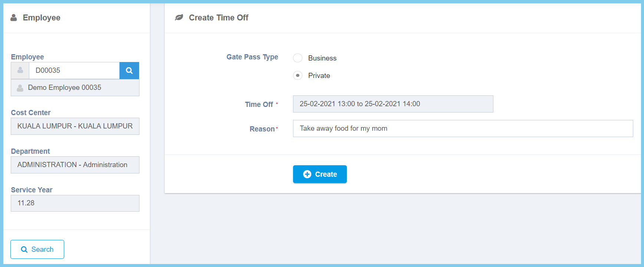The width and height of the screenshot is (644, 267).
Task: Click the Employee panel heading text
Action: (42, 17)
